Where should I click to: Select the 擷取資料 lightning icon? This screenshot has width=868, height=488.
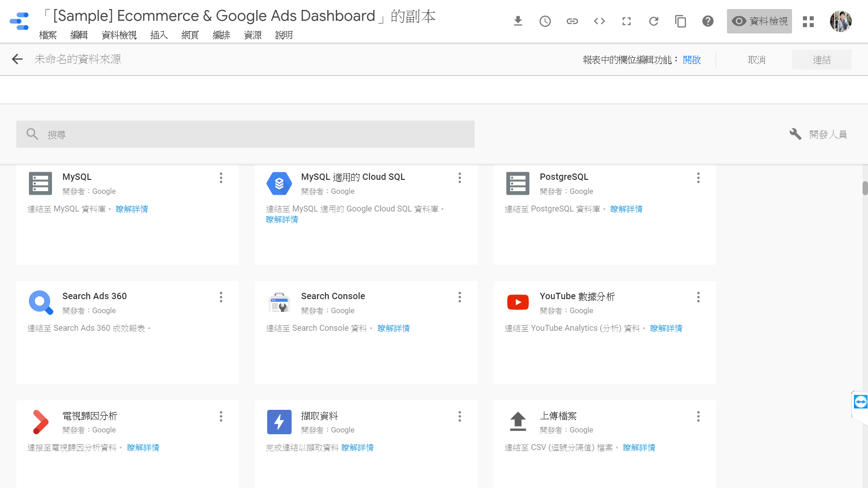(279, 422)
